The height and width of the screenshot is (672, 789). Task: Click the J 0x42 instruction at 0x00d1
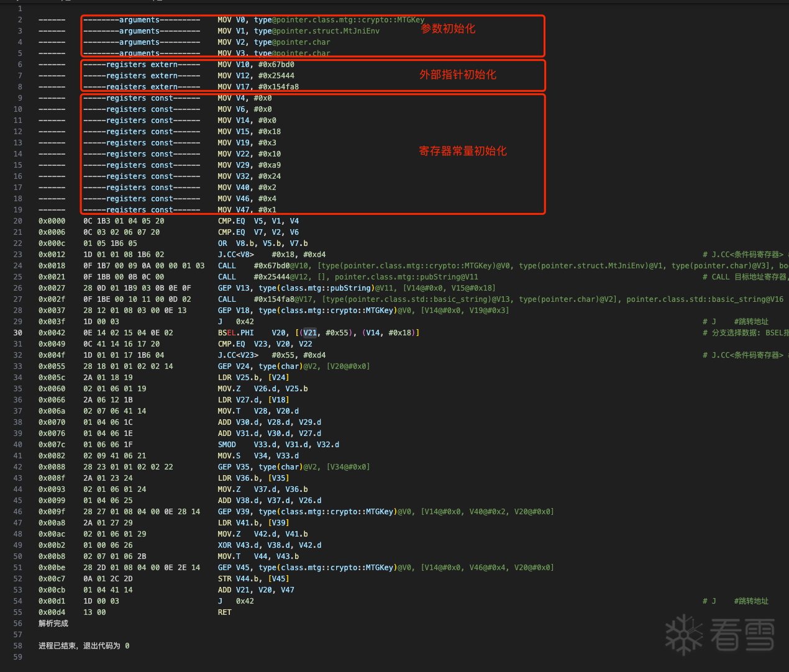coord(235,601)
